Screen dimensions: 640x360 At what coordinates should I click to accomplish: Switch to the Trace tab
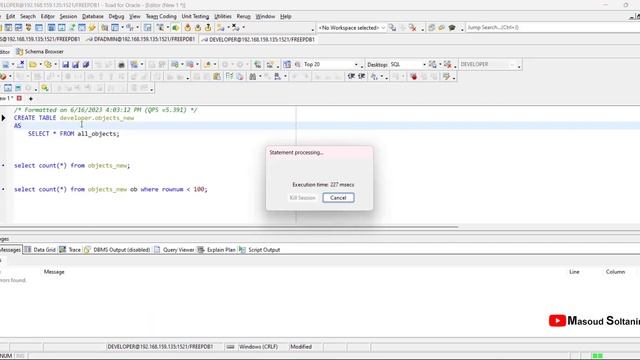click(70, 250)
